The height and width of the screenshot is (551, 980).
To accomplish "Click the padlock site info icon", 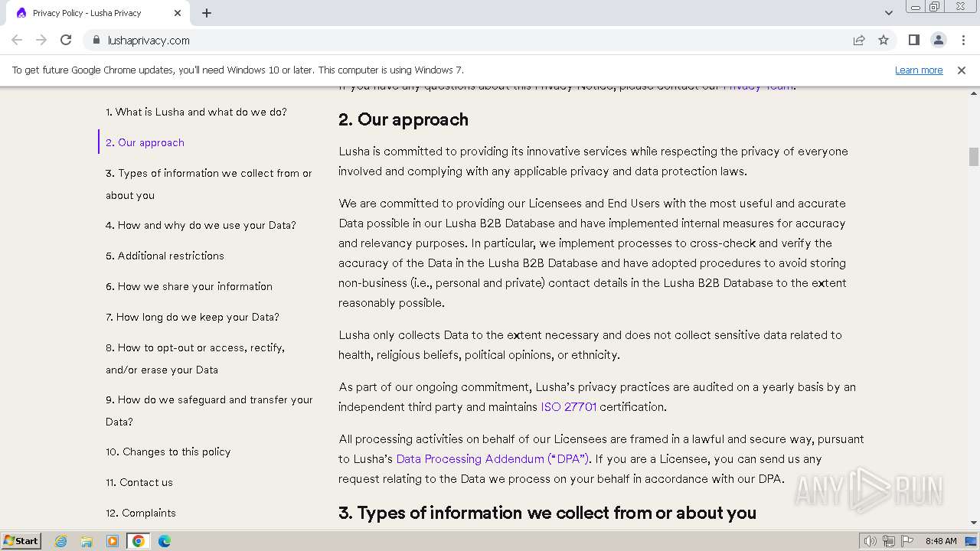I will coord(96,40).
